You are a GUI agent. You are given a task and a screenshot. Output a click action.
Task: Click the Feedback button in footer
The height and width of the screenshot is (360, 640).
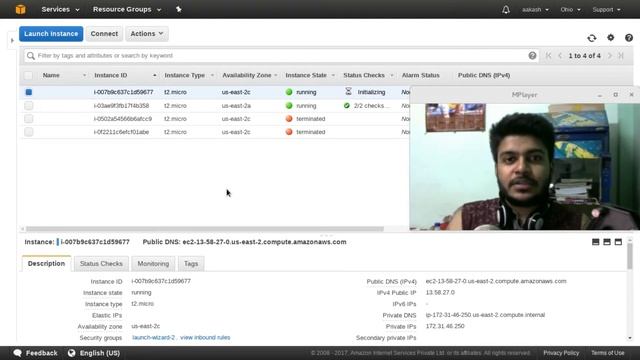[36, 353]
